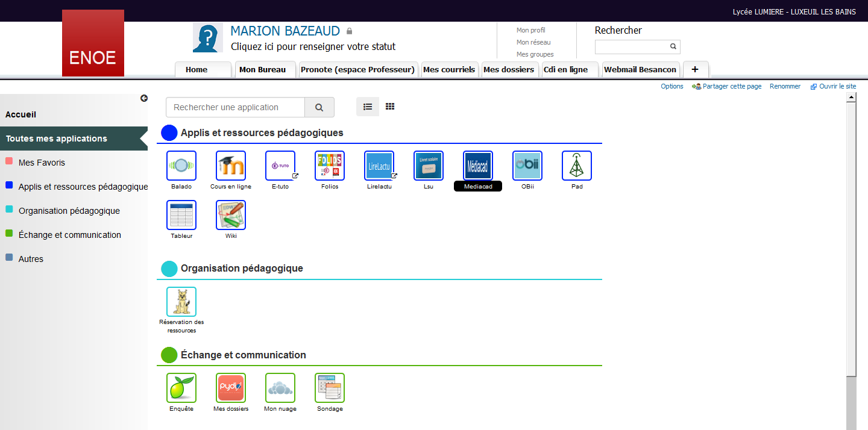Open the Wiki application icon
Viewport: 868px width, 430px height.
(231, 215)
